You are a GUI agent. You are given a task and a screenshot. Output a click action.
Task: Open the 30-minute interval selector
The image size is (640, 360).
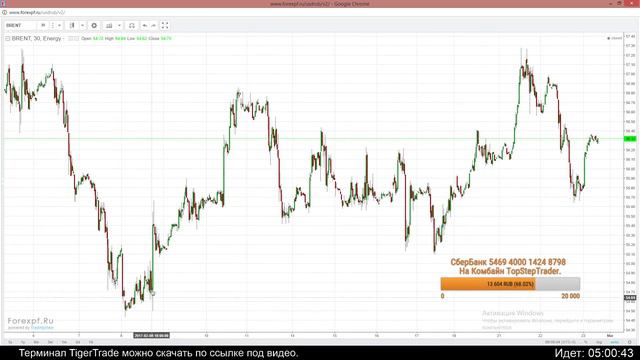coord(43,25)
